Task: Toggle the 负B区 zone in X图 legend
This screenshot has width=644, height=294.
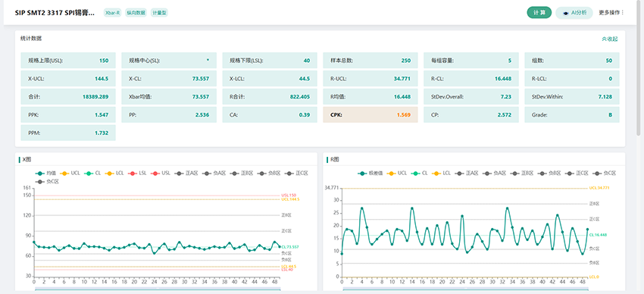Action: (x=270, y=174)
